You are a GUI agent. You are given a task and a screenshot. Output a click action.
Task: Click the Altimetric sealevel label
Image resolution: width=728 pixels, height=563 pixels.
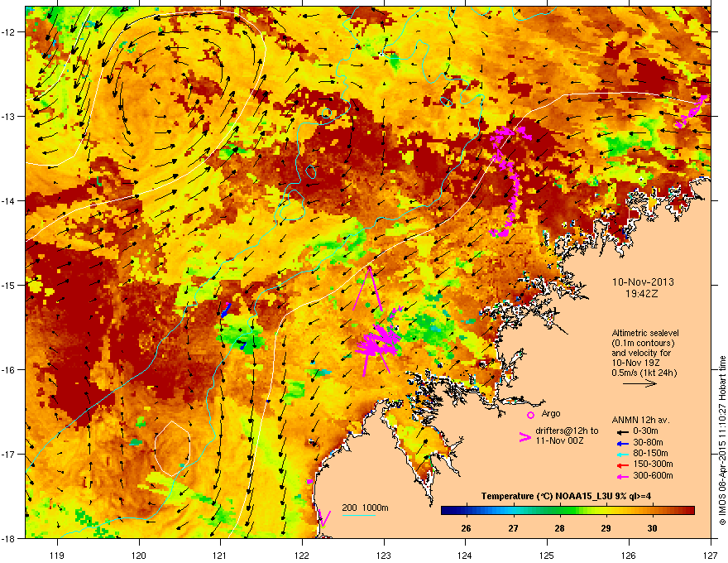click(x=645, y=333)
